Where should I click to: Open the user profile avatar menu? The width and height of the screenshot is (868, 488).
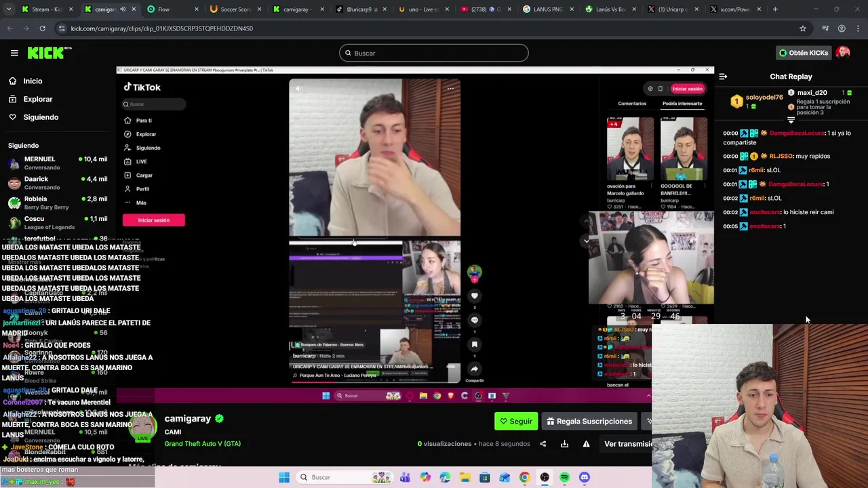843,53
